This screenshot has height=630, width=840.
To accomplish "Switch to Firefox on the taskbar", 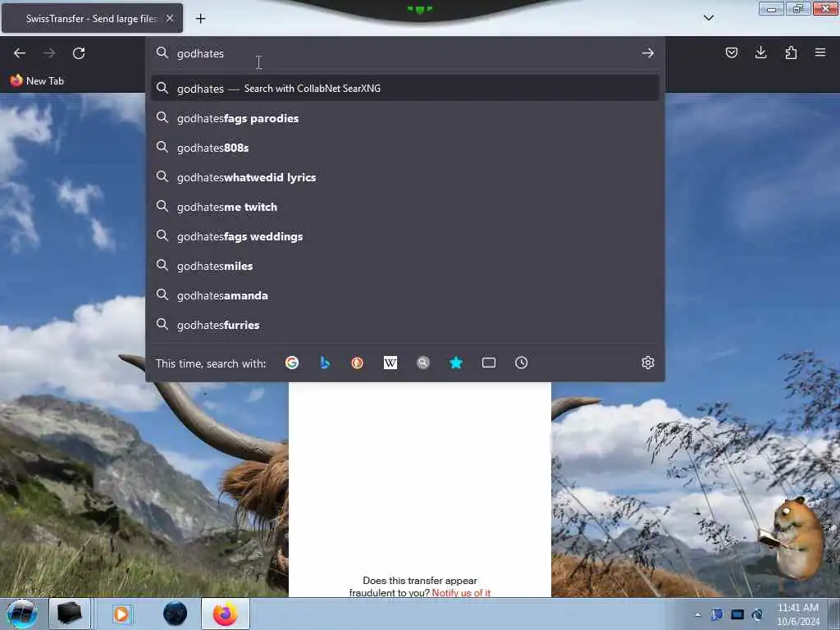I will pyautogui.click(x=226, y=614).
